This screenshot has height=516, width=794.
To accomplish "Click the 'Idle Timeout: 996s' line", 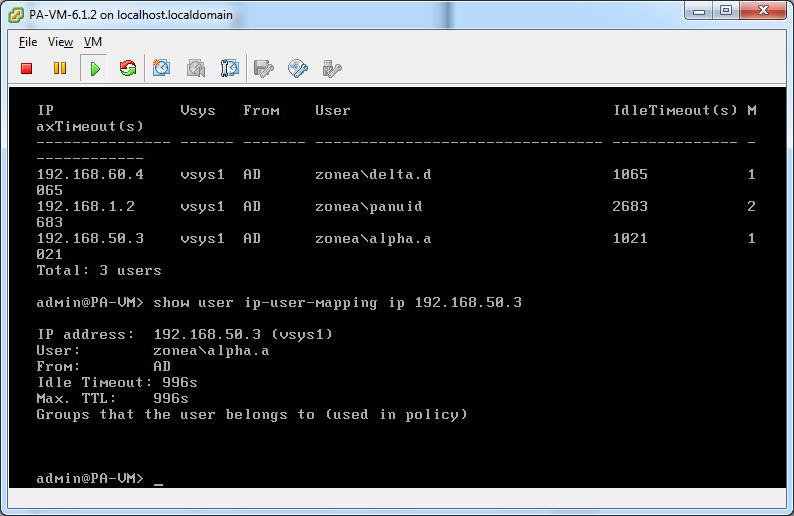I will click(117, 382).
